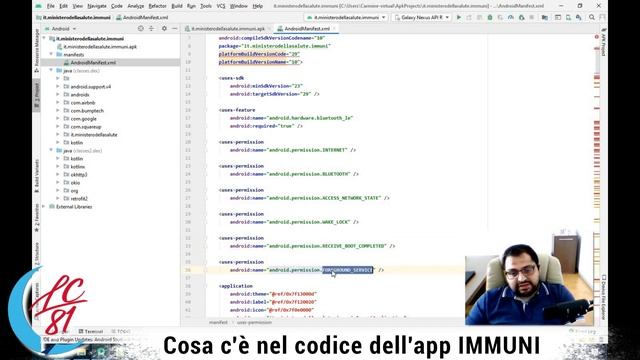640x360 pixels.
Task: Open the run configuration dropdown
Action: click(x=346, y=18)
